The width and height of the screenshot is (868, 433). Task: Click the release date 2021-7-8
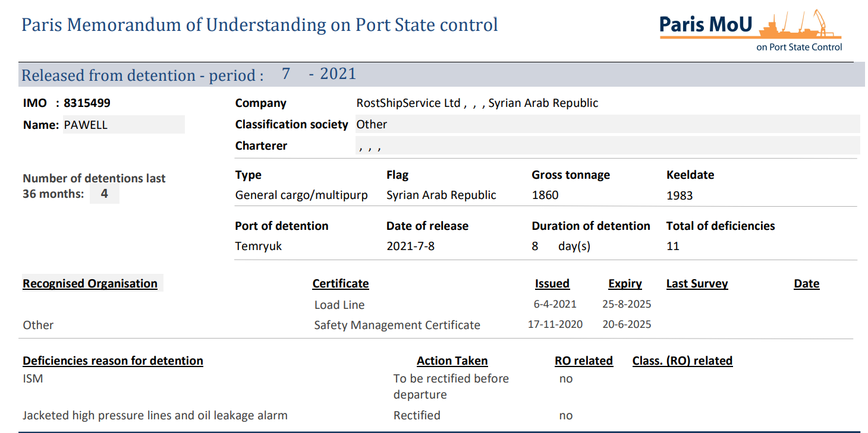410,246
